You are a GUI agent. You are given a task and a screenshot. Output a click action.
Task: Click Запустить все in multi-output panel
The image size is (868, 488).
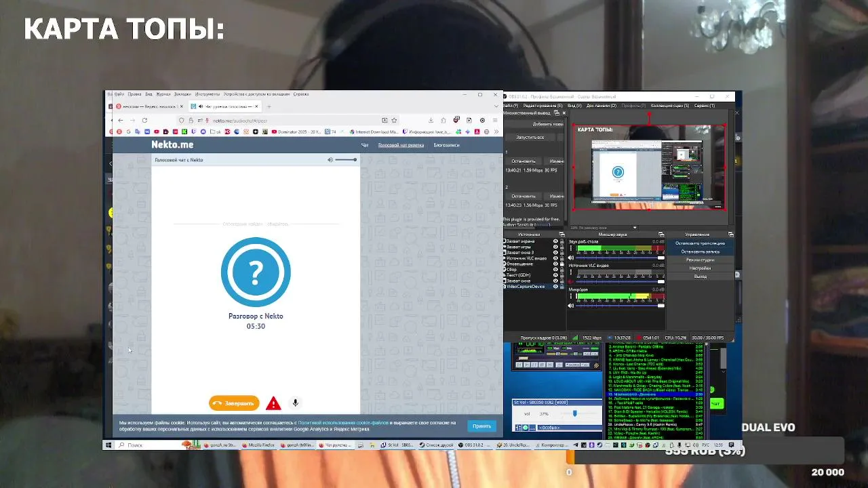(x=530, y=137)
